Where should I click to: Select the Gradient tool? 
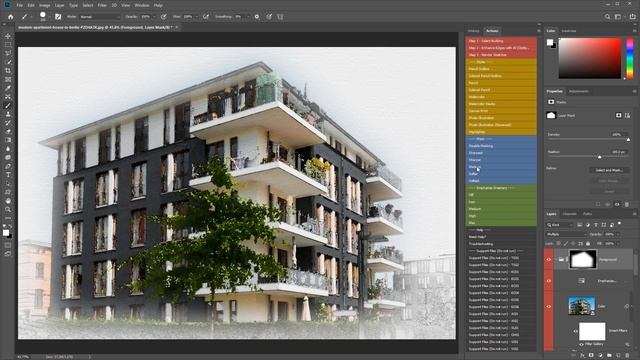8,140
